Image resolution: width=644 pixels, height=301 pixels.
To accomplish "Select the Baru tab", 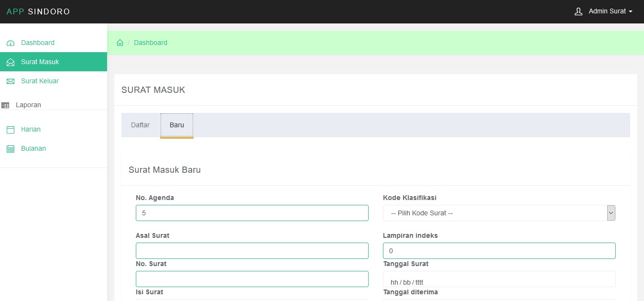I will coord(176,125).
